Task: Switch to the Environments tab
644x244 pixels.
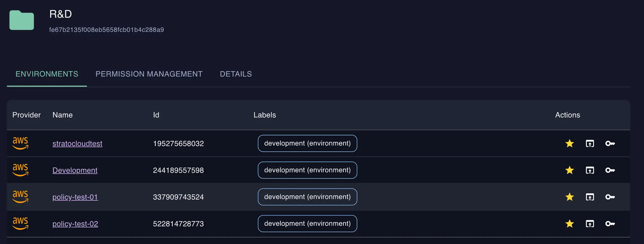Action: [47, 74]
